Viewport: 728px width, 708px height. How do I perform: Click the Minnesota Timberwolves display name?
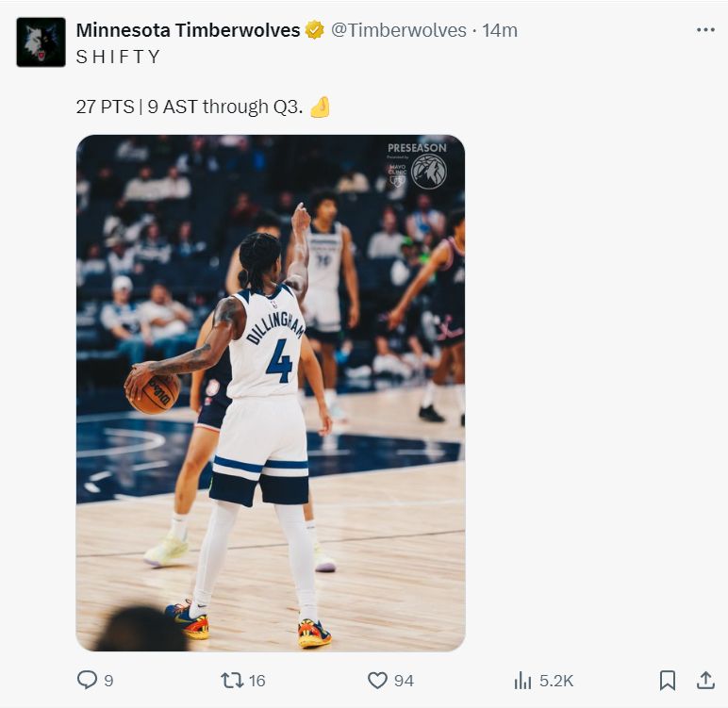click(188, 30)
